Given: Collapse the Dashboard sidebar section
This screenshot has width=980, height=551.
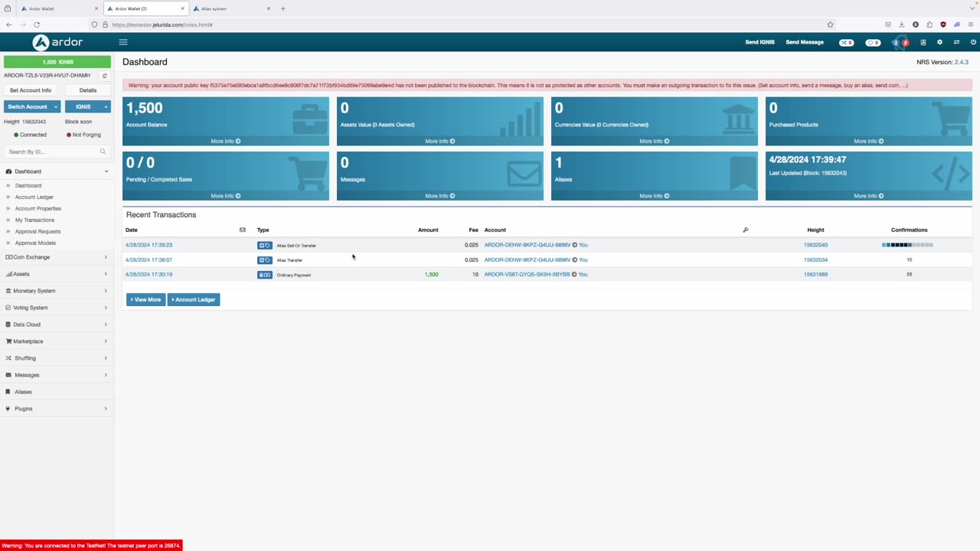Looking at the screenshot, I should coord(57,171).
